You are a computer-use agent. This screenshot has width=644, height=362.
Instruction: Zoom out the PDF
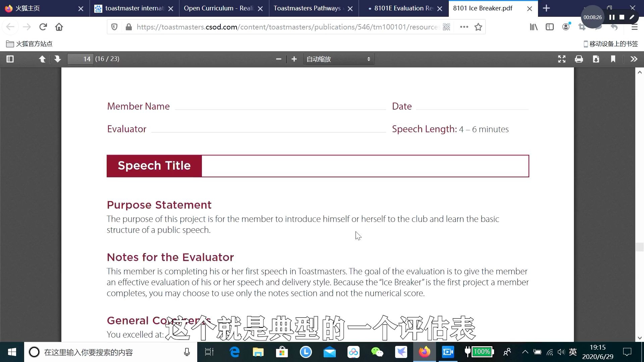[278, 59]
